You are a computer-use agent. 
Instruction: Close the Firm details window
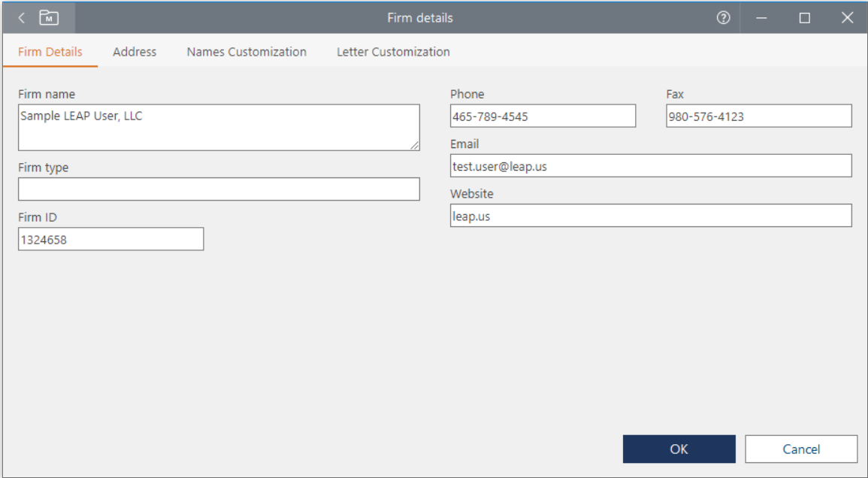coord(847,18)
